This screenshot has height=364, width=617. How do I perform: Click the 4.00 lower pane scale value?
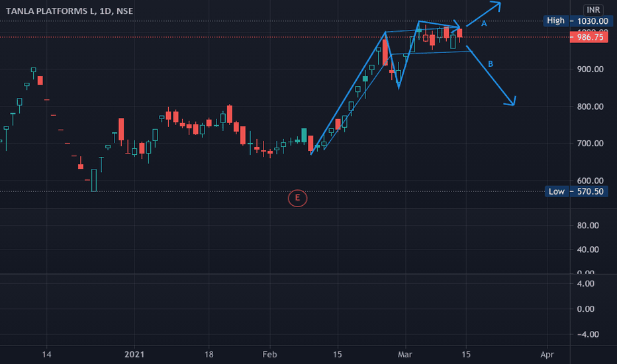click(x=585, y=284)
